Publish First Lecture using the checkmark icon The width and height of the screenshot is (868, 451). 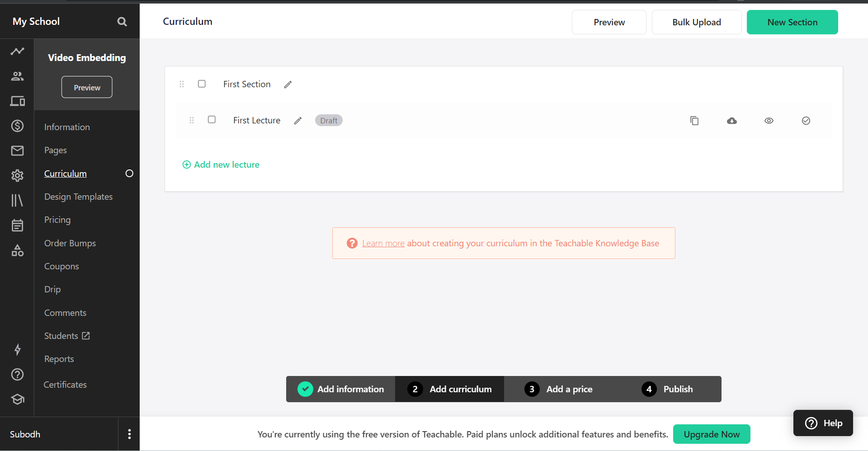click(x=806, y=120)
